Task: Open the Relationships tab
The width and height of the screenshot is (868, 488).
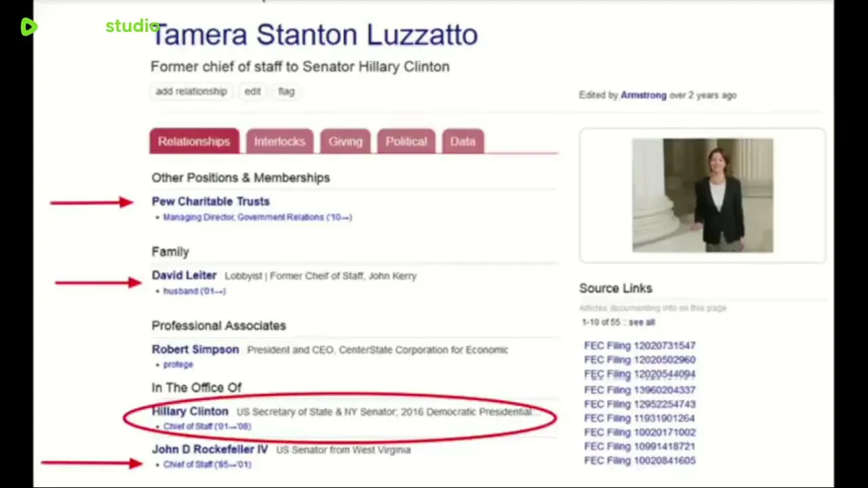Action: [194, 141]
